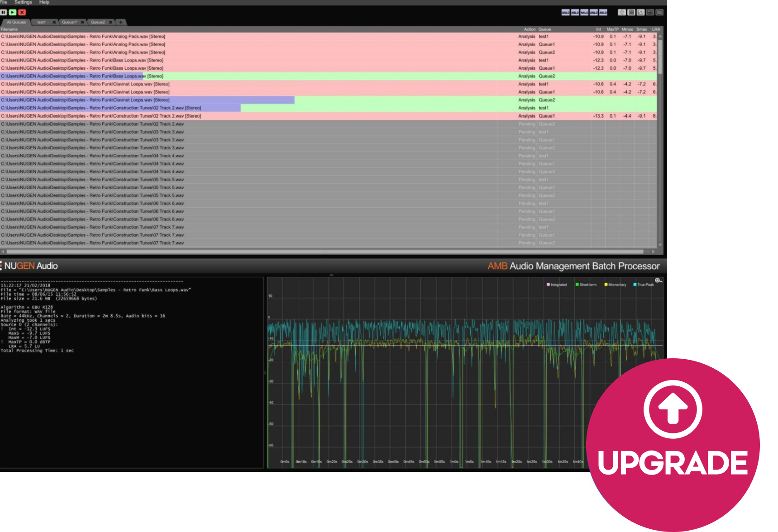
Task: Add a new queue with the plus tab
Action: (x=120, y=22)
